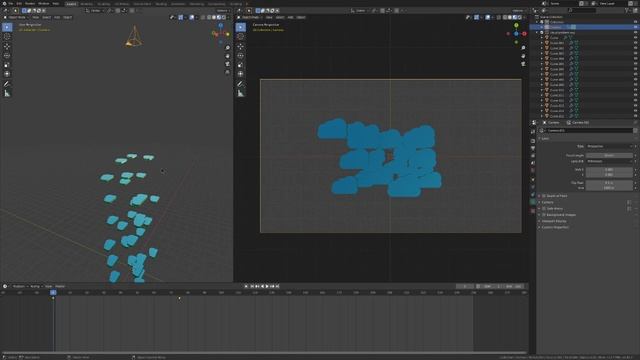The width and height of the screenshot is (640, 360).
Task: Open Object Mode dropdown in left viewport
Action: [16, 18]
